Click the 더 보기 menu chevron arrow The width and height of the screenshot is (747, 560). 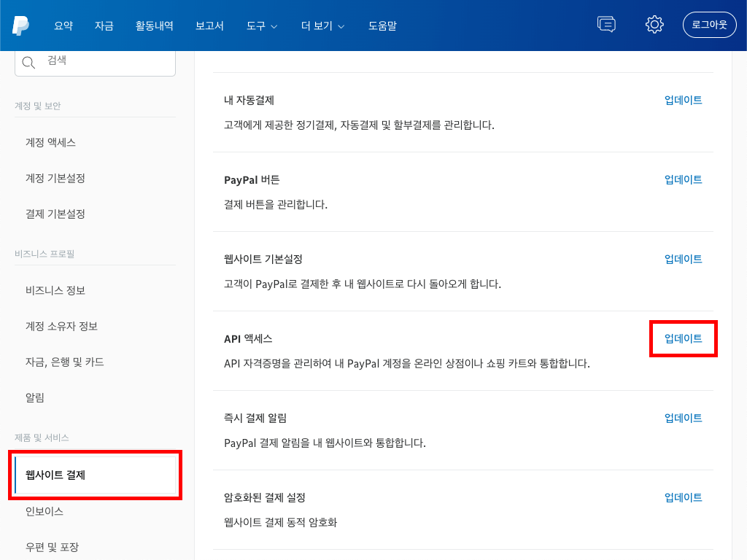pyautogui.click(x=341, y=27)
